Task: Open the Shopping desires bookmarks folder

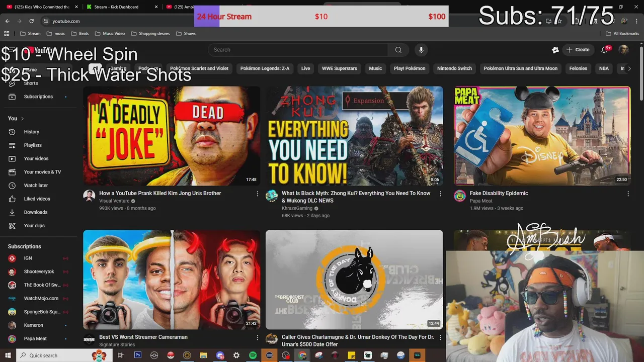Action: pos(150,34)
